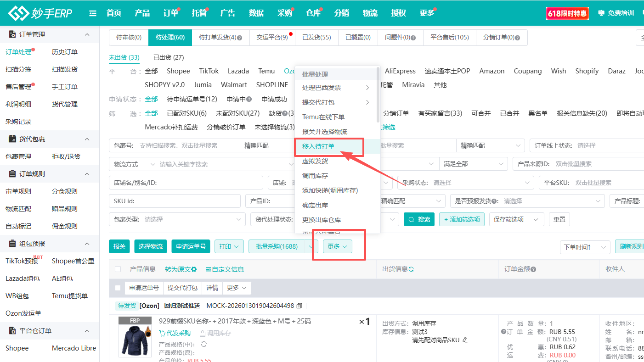Click the 搜索 button
Viewport: 644px width, 362px height.
pyautogui.click(x=419, y=219)
